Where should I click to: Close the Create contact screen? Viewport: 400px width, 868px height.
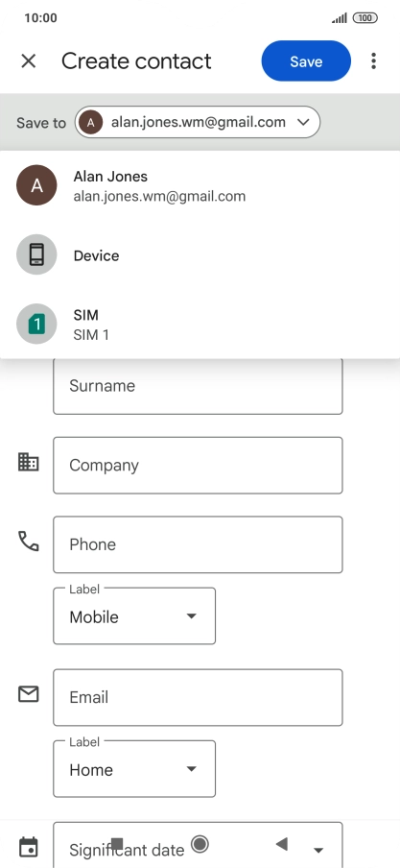pos(28,60)
